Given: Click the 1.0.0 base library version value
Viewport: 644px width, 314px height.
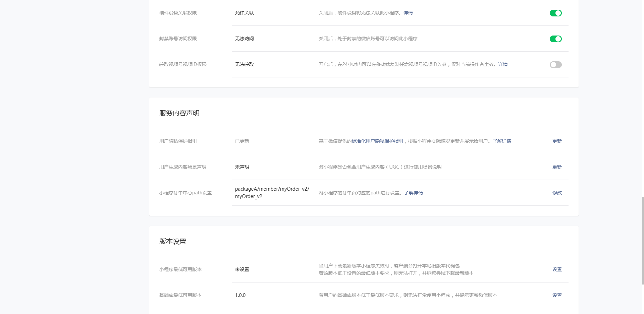Looking at the screenshot, I should [x=240, y=295].
